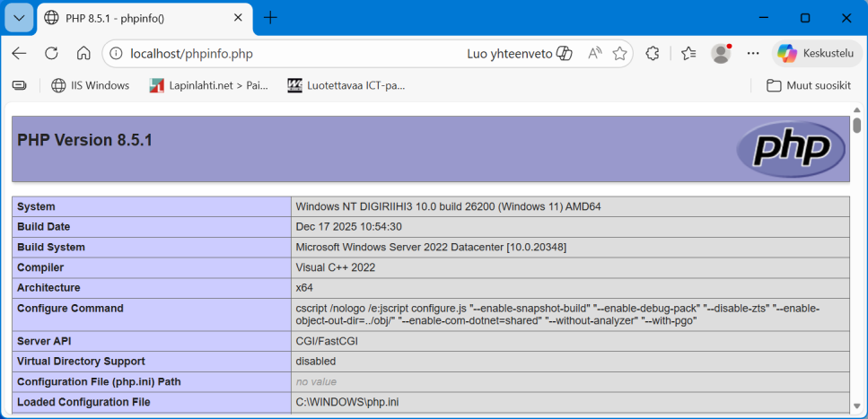Open the user profile menu
Viewport: 868px width, 419px height.
click(x=721, y=53)
